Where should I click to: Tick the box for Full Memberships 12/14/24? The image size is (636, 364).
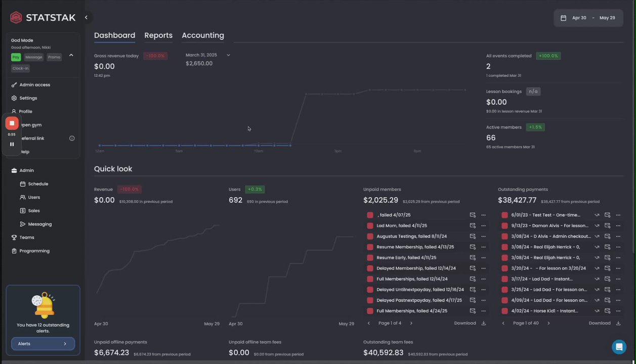coord(370,279)
